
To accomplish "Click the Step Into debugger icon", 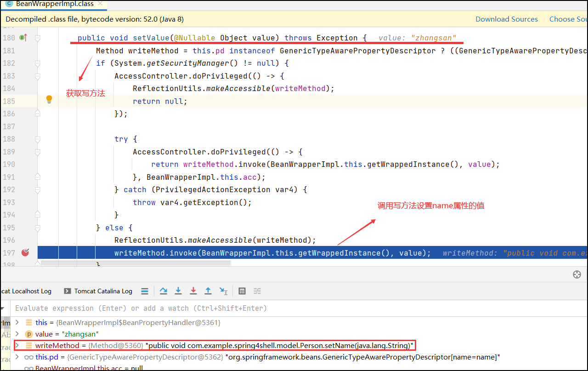I will coord(178,291).
